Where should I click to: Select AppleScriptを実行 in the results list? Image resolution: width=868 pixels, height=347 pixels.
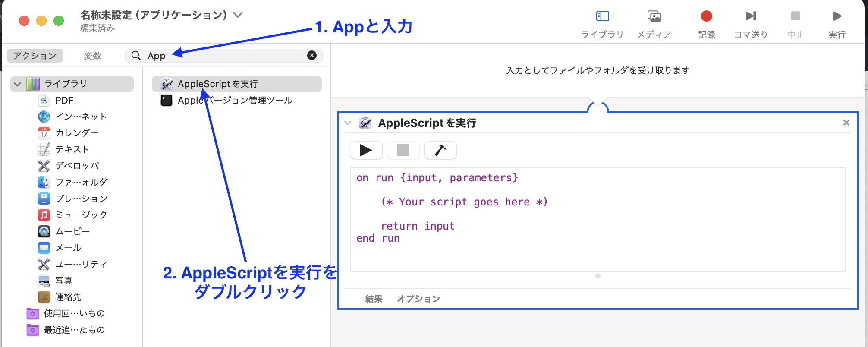point(237,84)
